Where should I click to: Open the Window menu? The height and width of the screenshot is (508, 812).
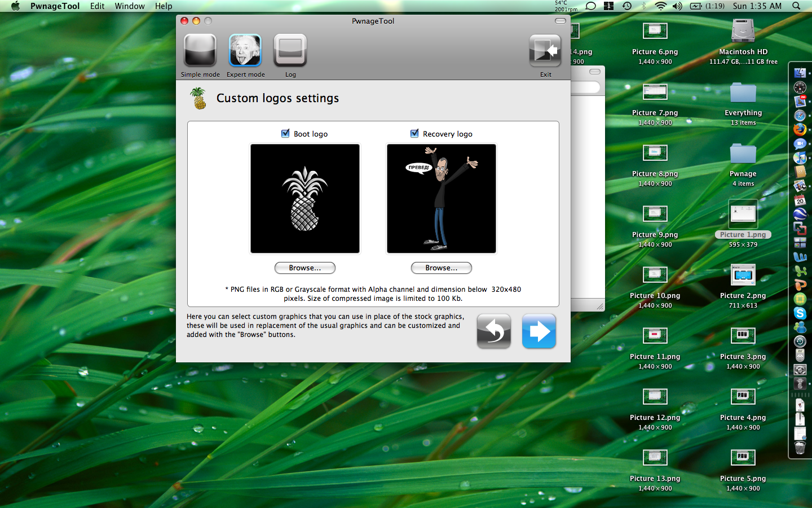[130, 6]
